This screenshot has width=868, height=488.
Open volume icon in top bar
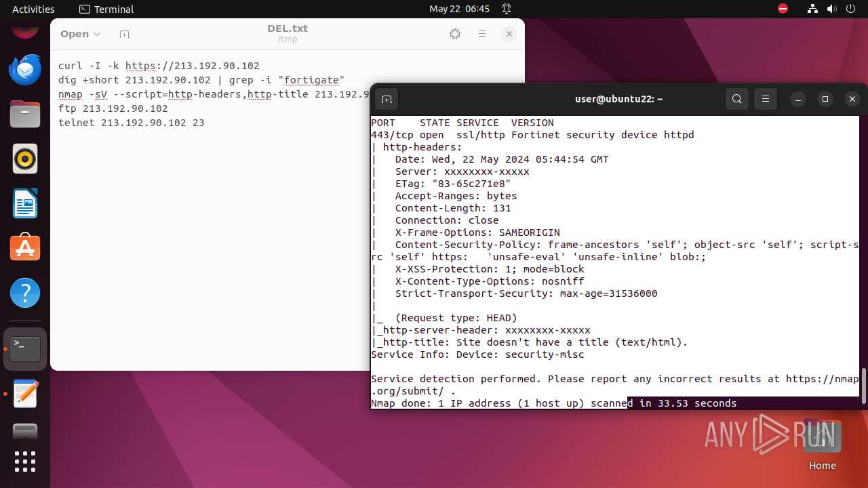[832, 9]
